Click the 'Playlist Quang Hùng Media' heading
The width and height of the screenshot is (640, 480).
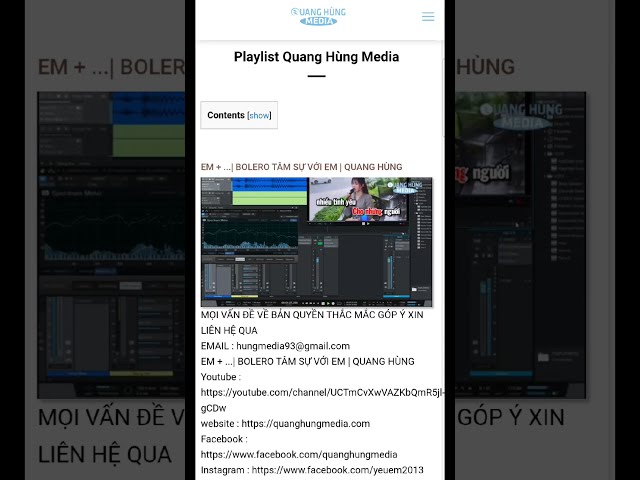click(316, 57)
